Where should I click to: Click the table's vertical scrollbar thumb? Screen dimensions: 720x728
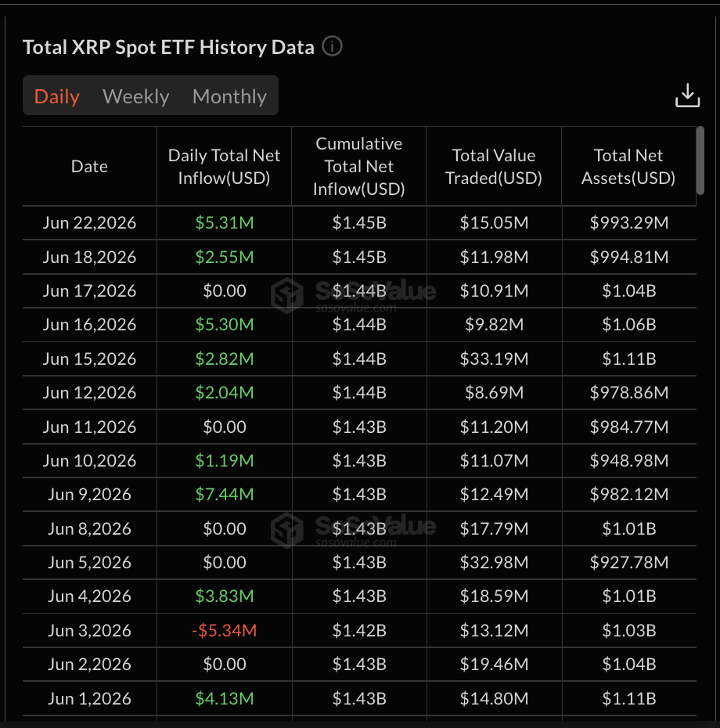(x=700, y=160)
